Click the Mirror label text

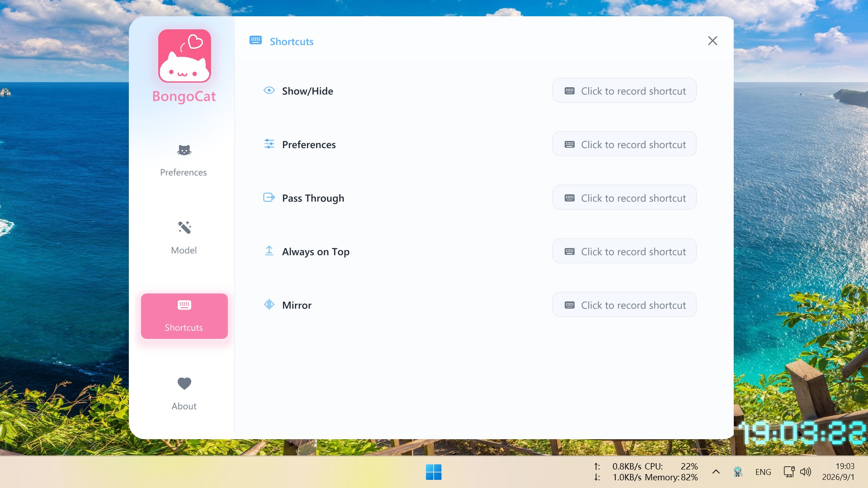pos(297,305)
